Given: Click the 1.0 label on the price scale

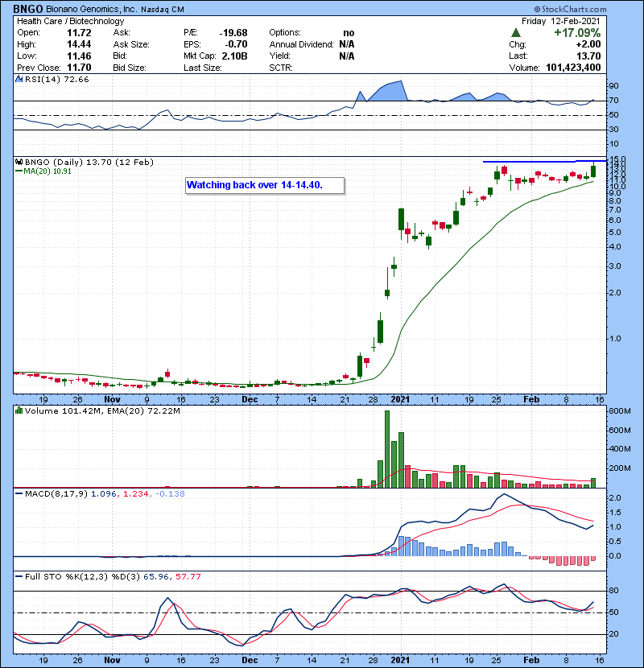Looking at the screenshot, I should click(x=615, y=339).
